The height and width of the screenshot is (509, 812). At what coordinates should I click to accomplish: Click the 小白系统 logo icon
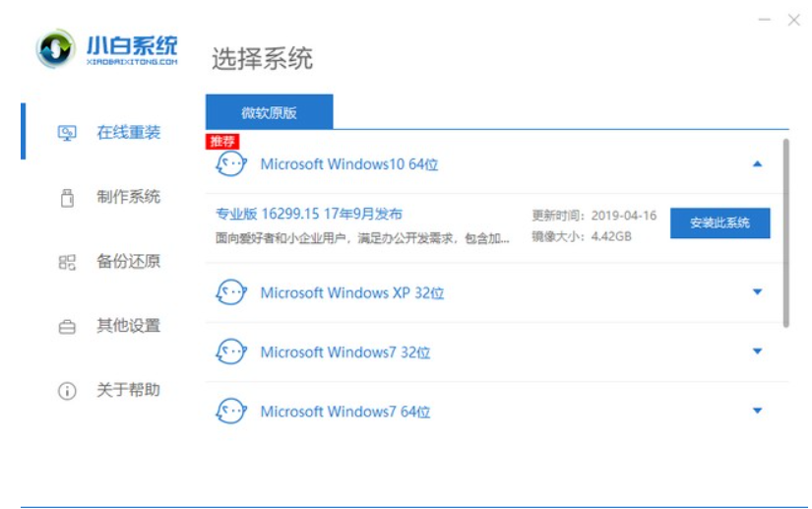click(55, 48)
